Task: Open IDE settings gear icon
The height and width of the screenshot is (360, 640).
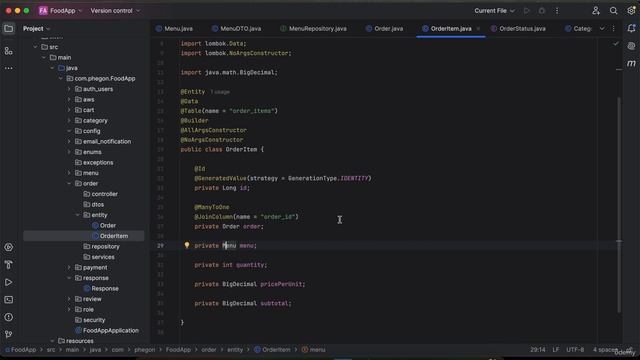Action: 631,11
